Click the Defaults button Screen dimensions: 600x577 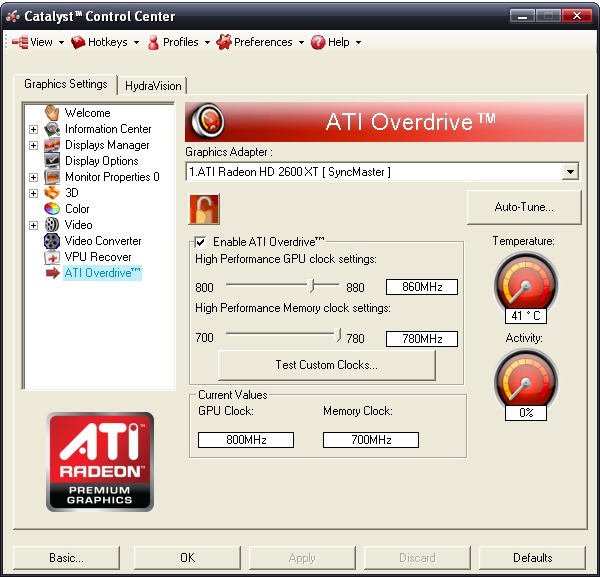(532, 557)
